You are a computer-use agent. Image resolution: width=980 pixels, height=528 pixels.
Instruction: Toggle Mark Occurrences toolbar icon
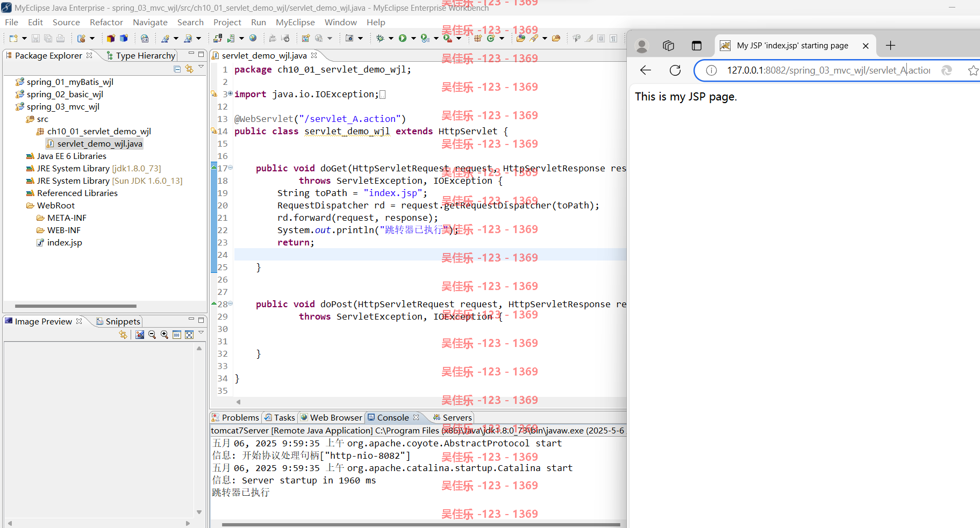[x=589, y=38]
